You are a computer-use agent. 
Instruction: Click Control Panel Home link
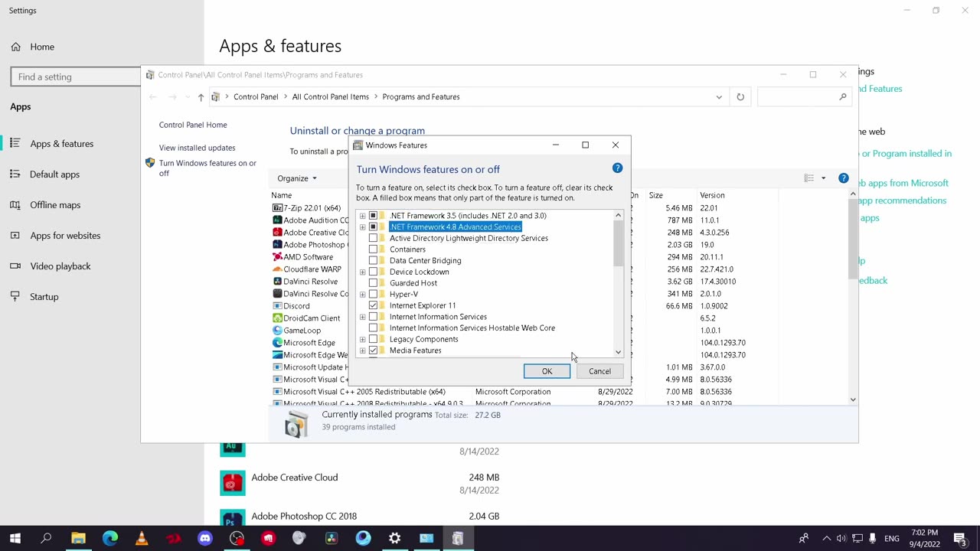[x=193, y=125]
